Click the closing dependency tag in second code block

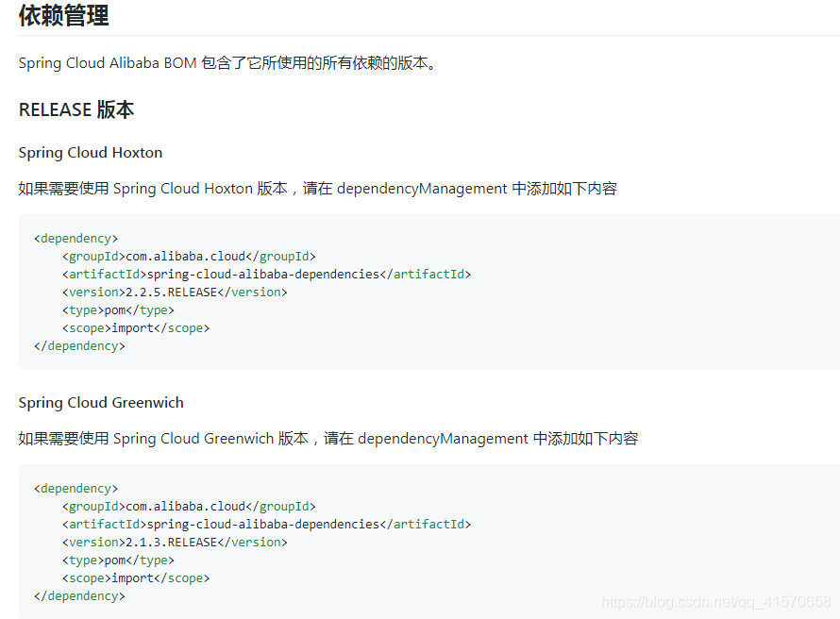coord(79,595)
